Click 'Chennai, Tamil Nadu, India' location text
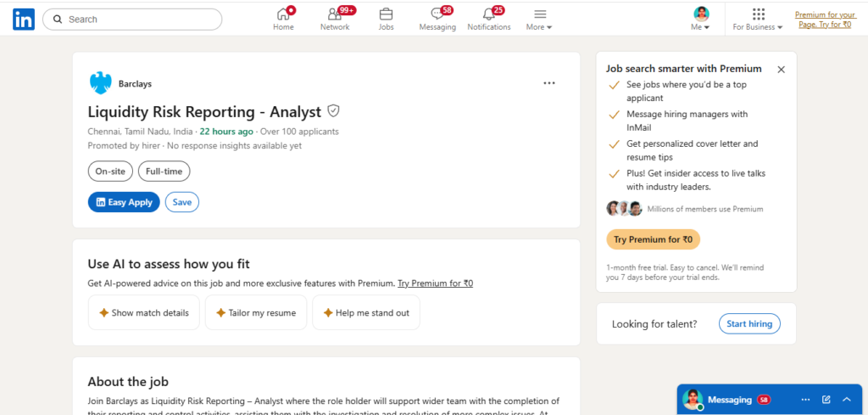 (x=140, y=132)
